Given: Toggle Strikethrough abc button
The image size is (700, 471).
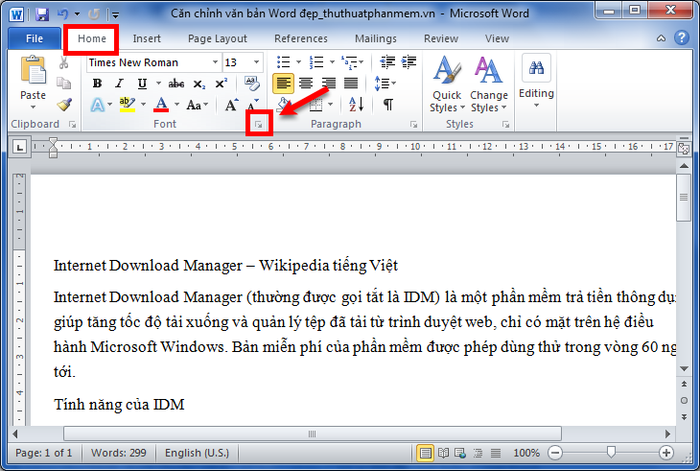Looking at the screenshot, I should [x=176, y=83].
